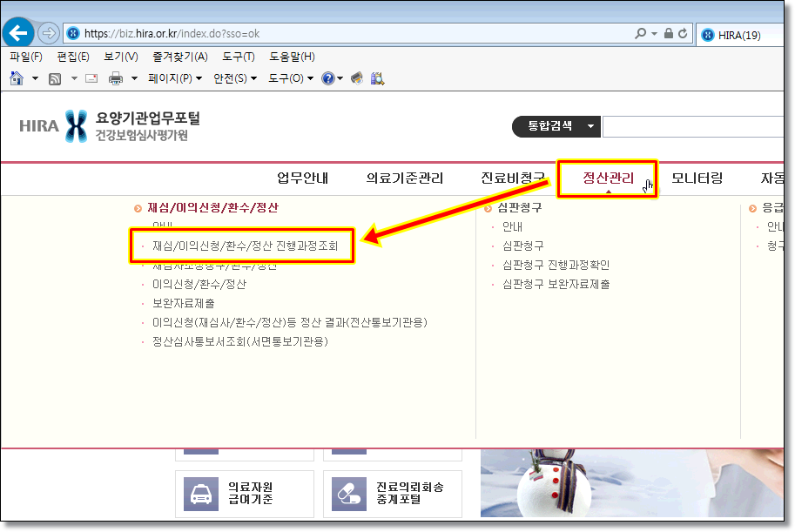Open the home button dropdown arrow
The height and width of the screenshot is (532, 795).
point(35,78)
